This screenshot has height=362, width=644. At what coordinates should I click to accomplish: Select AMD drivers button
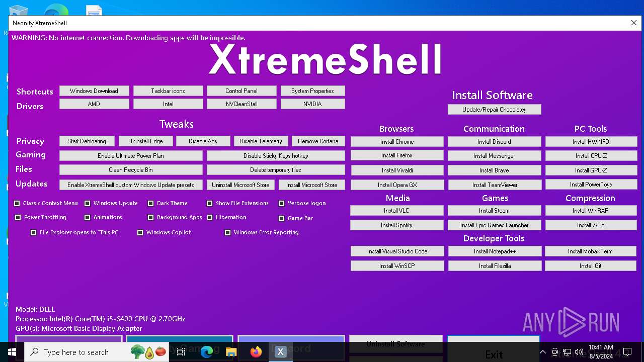click(94, 104)
